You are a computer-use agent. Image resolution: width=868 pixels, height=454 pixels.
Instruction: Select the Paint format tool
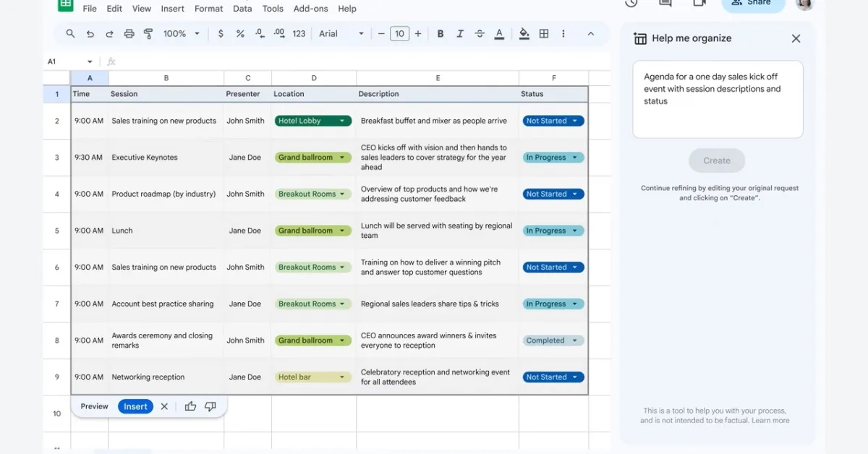click(148, 33)
